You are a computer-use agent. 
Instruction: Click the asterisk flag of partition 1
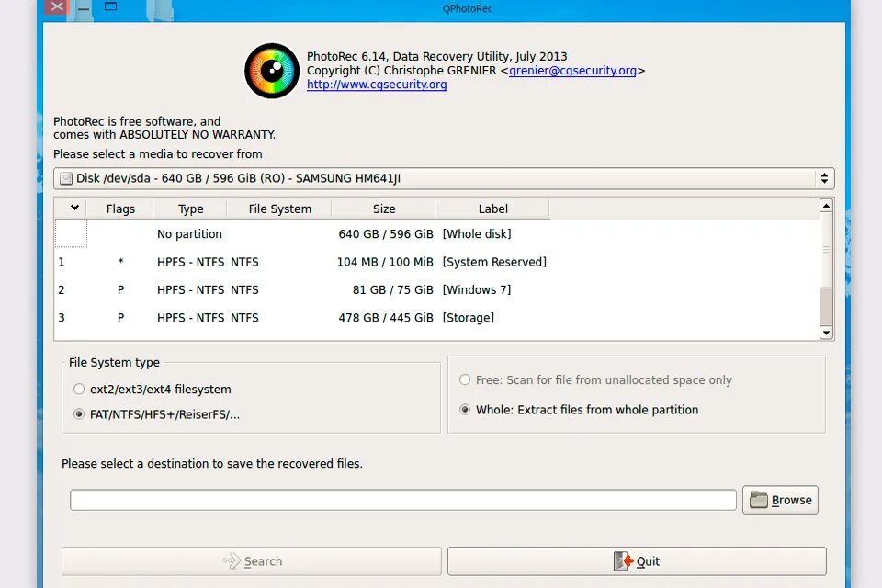coord(120,262)
